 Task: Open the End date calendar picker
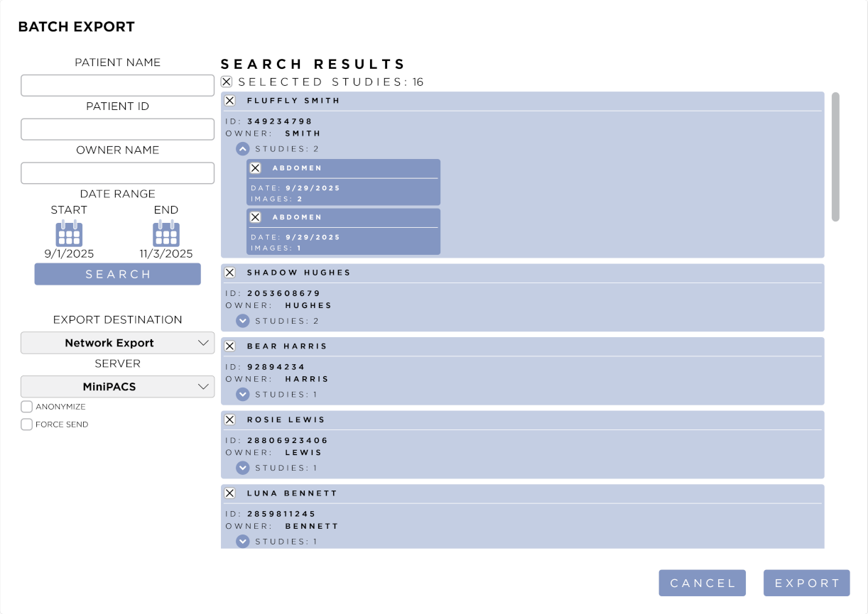[x=166, y=234]
